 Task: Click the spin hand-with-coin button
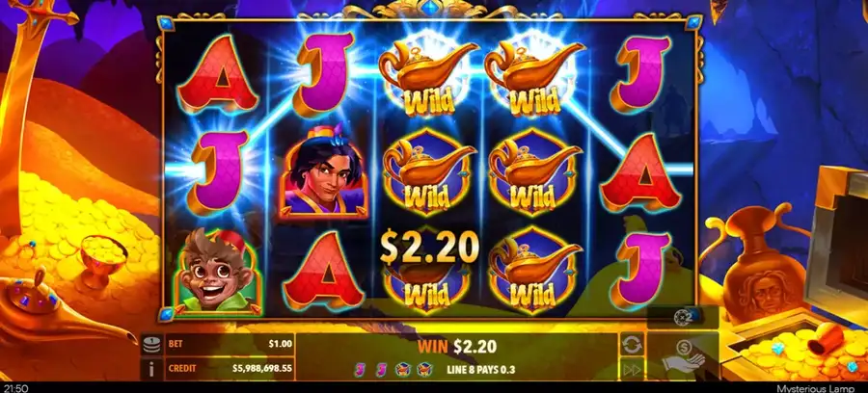point(683,356)
